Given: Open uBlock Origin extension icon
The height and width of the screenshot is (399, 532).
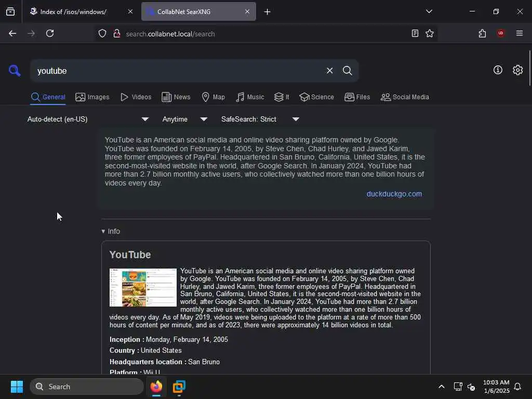Looking at the screenshot, I should [x=501, y=33].
